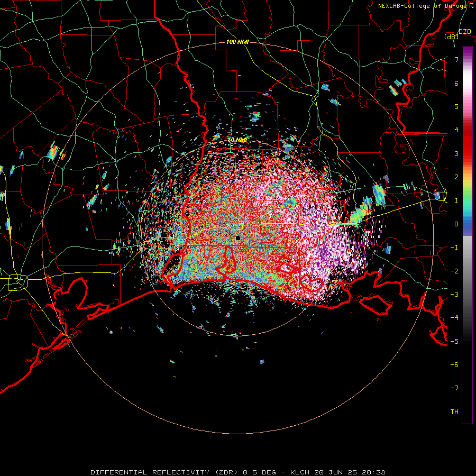This screenshot has height=476, width=476.
Task: Select the -4 value on the color scale
Action: click(454, 318)
